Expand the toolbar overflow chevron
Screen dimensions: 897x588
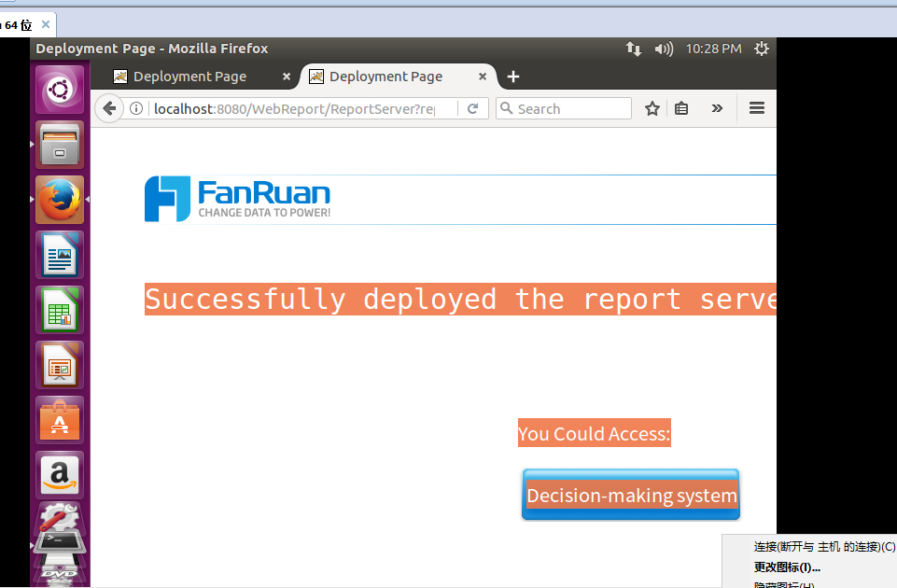pyautogui.click(x=717, y=108)
